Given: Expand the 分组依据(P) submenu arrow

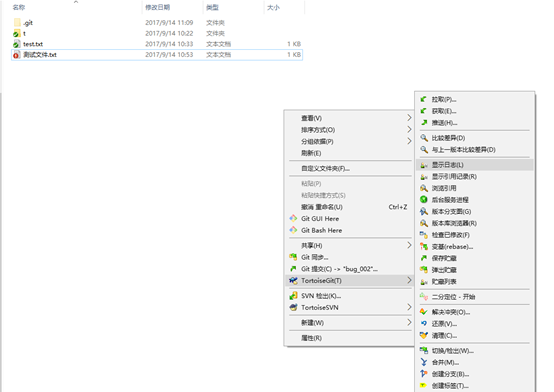Looking at the screenshot, I should pyautogui.click(x=409, y=141).
